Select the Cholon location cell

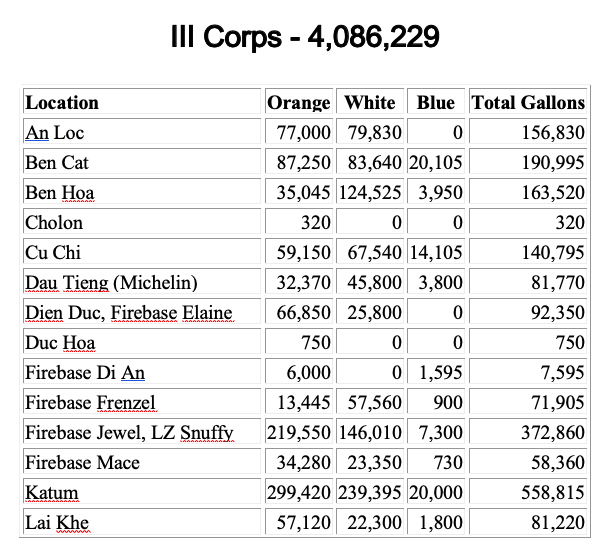click(54, 222)
